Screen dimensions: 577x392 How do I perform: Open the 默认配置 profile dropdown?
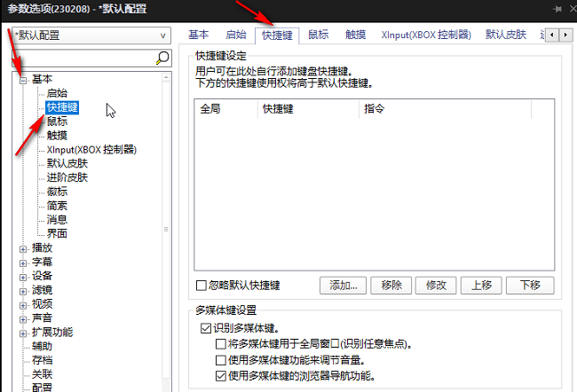[91, 35]
